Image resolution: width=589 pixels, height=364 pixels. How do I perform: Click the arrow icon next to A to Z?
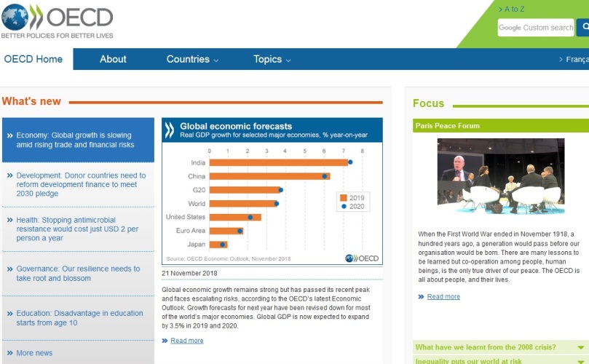pyautogui.click(x=499, y=9)
